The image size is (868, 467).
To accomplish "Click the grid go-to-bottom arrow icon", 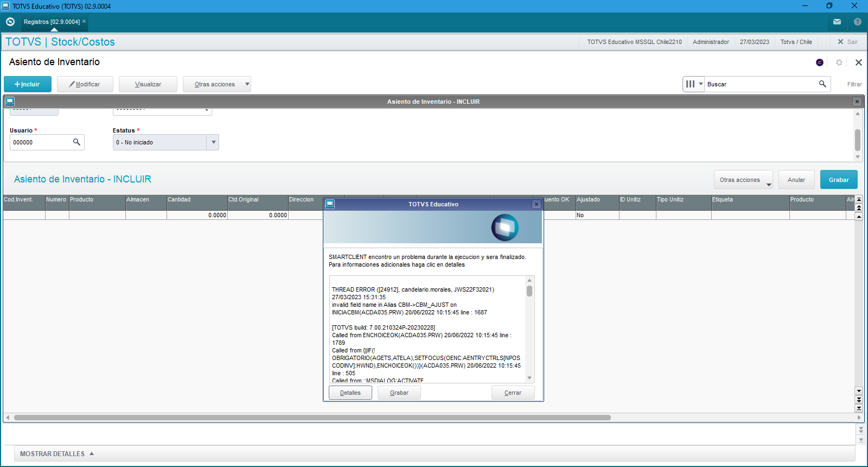I will (859, 408).
